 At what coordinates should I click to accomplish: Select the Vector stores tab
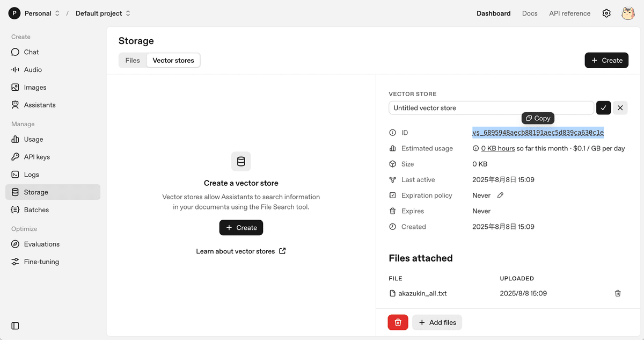173,60
